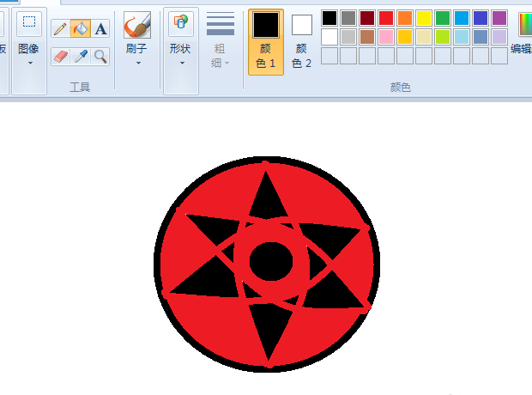Click the black pupil in the canvas drawing

point(271,261)
